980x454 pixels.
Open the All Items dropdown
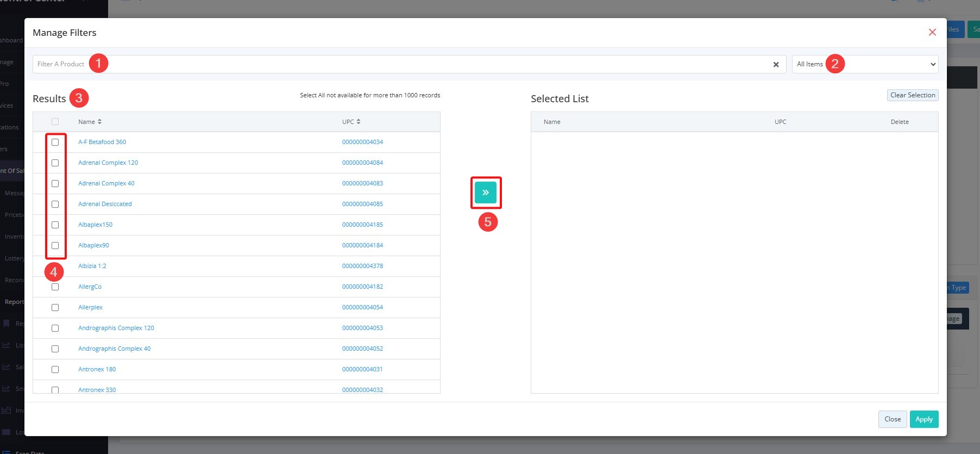point(865,64)
